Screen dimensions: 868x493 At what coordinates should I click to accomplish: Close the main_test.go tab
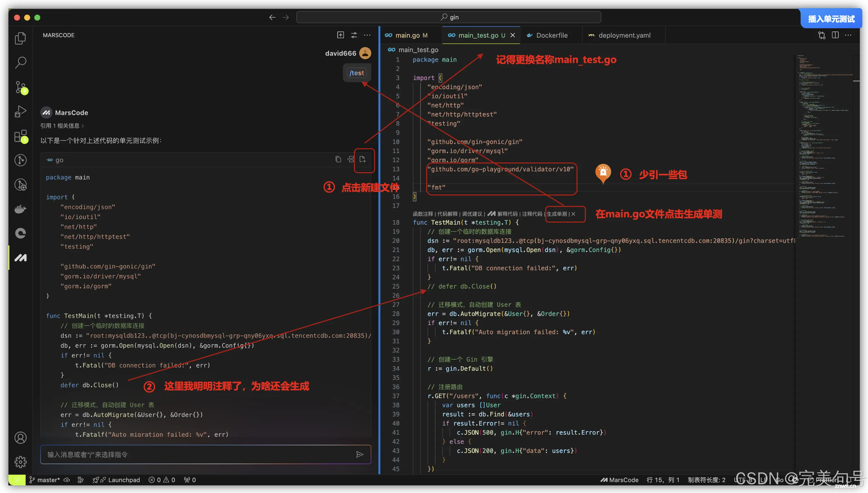(513, 35)
